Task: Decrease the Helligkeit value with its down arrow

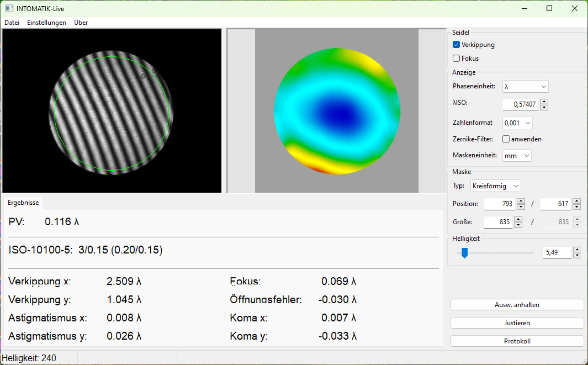Action: 577,255
